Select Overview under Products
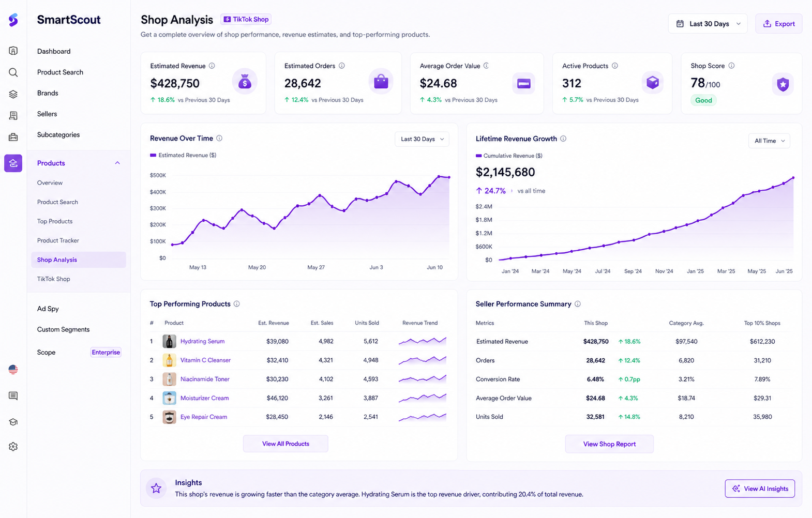Image resolution: width=812 pixels, height=518 pixels. point(50,183)
